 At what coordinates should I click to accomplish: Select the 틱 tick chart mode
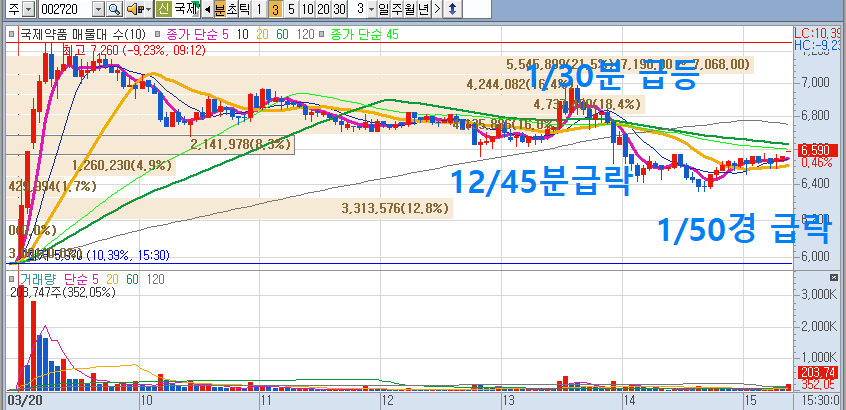point(244,9)
